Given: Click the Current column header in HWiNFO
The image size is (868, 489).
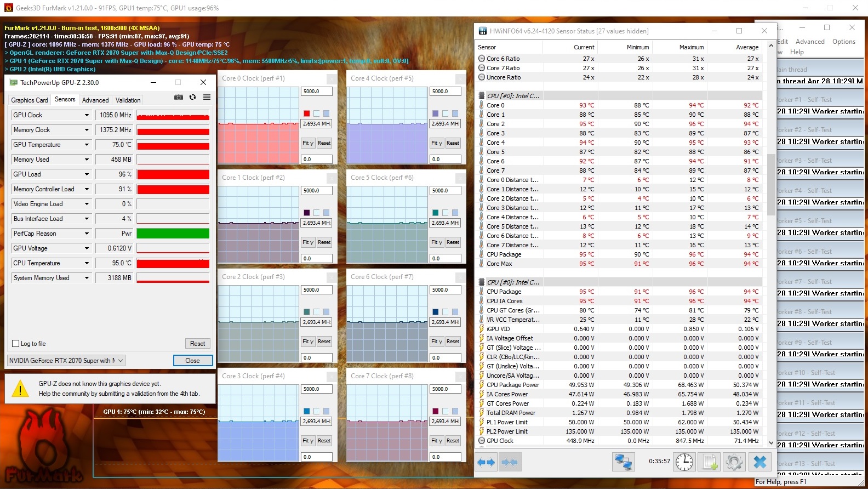Looking at the screenshot, I should 570,47.
